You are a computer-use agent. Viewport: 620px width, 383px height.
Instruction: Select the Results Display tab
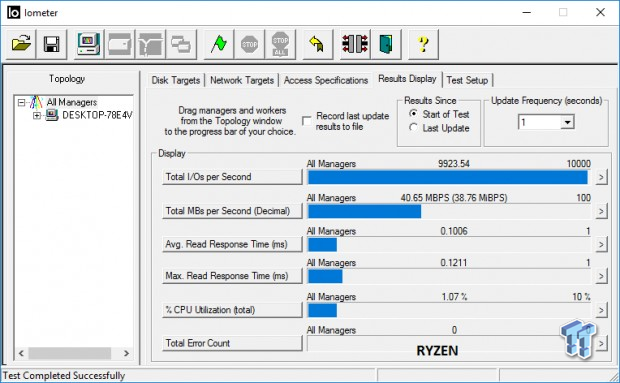(407, 79)
